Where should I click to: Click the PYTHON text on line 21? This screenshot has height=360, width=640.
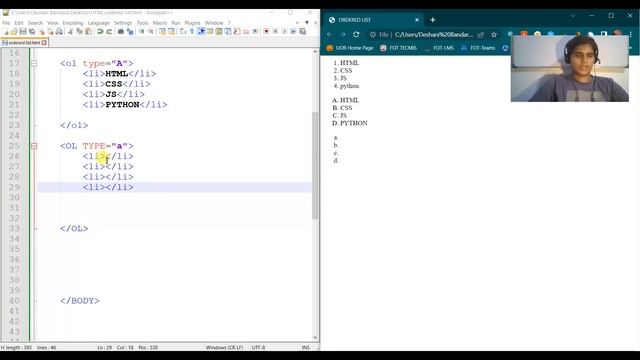(122, 104)
